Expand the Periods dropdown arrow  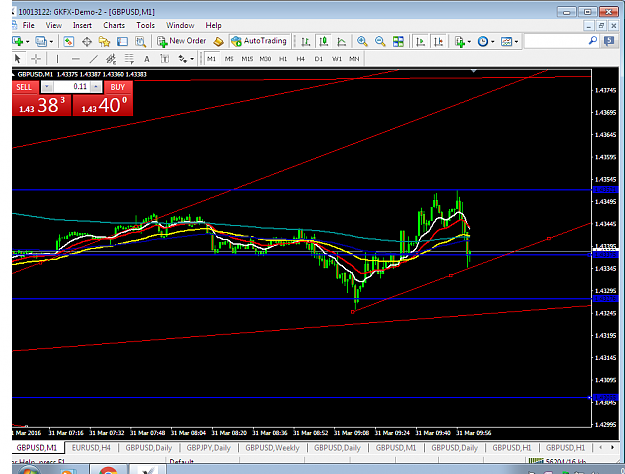coord(493,41)
